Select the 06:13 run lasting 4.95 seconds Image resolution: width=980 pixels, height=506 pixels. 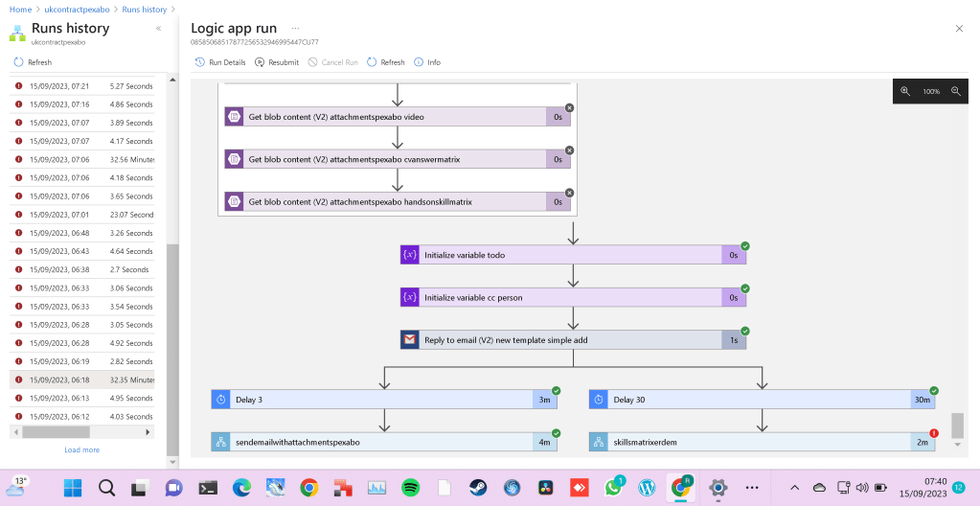coord(81,399)
